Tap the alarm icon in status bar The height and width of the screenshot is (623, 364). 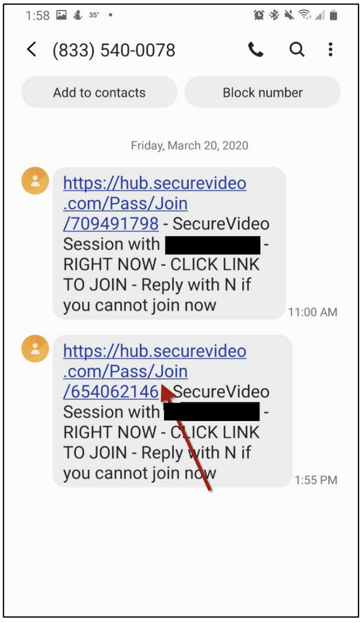[259, 16]
